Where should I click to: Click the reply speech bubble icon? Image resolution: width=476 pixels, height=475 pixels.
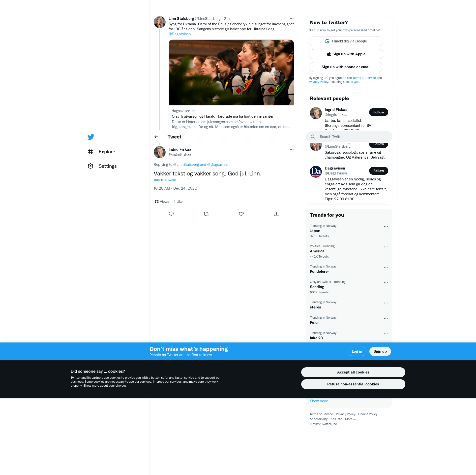click(x=171, y=214)
